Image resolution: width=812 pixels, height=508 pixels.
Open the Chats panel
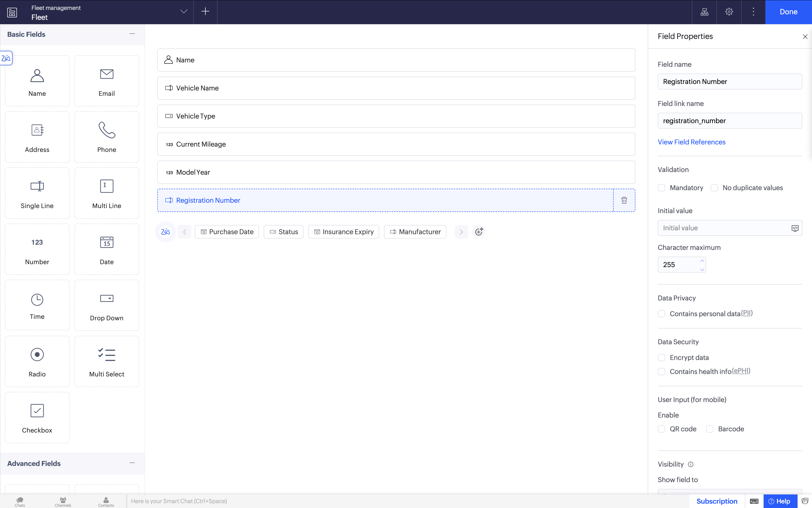(20, 502)
